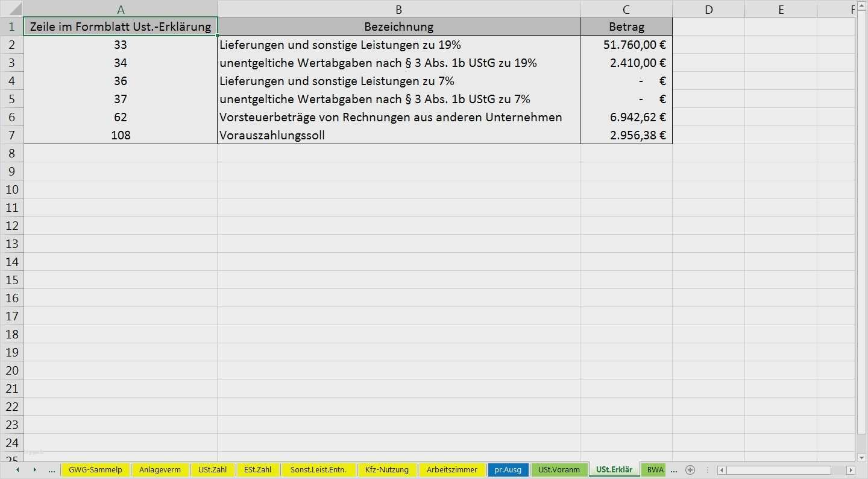Click the left sheet navigation arrow
Image resolution: width=868 pixels, height=479 pixels.
(x=17, y=469)
